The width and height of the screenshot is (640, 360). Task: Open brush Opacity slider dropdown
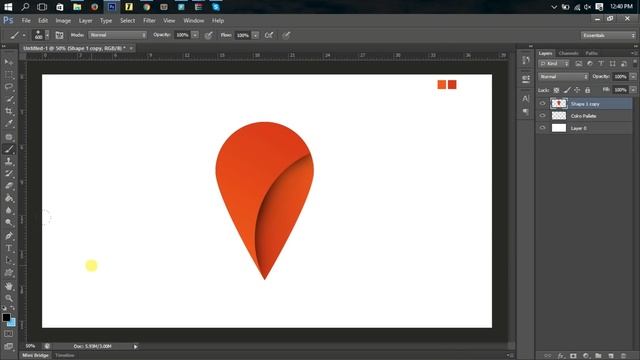point(195,35)
